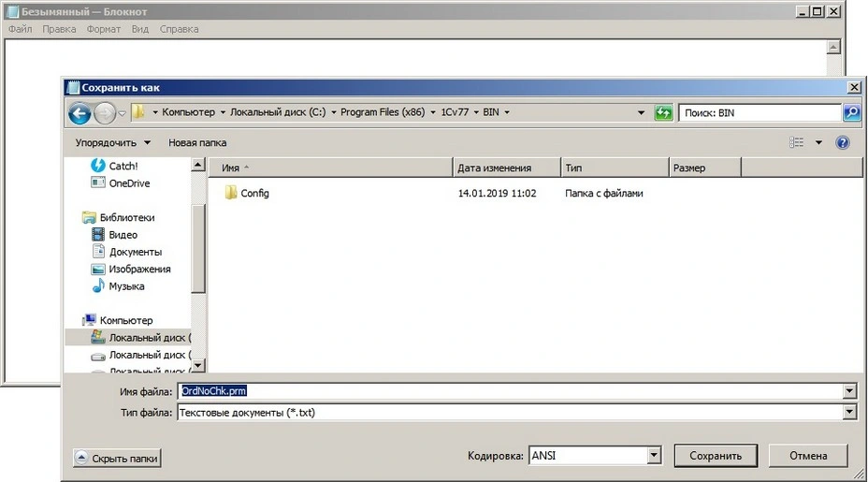Open the Тип файла dropdown list
This screenshot has width=868, height=482.
pos(849,412)
